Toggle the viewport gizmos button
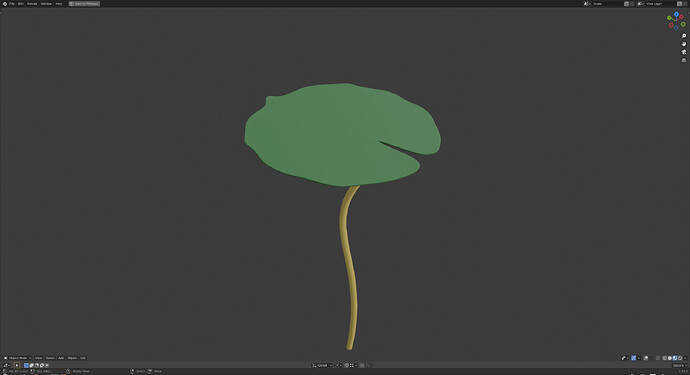This screenshot has width=690, height=375. coord(634,358)
